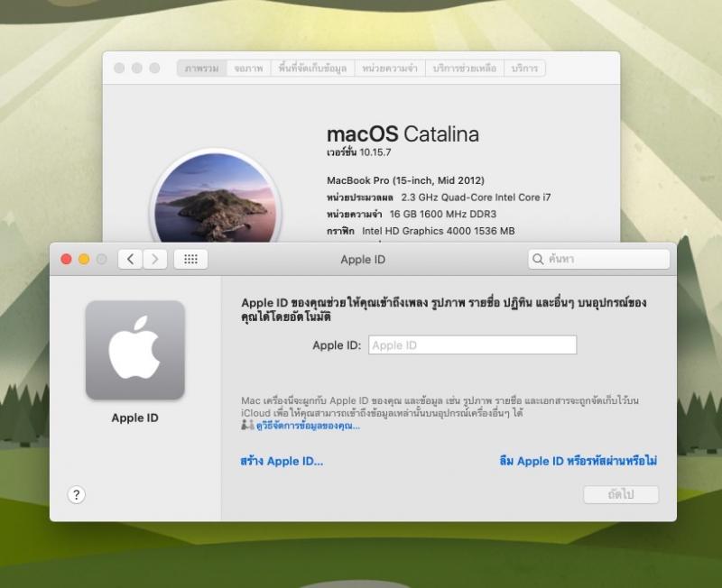Show all preferences with the grid icon
The width and height of the screenshot is (722, 588).
click(x=190, y=260)
